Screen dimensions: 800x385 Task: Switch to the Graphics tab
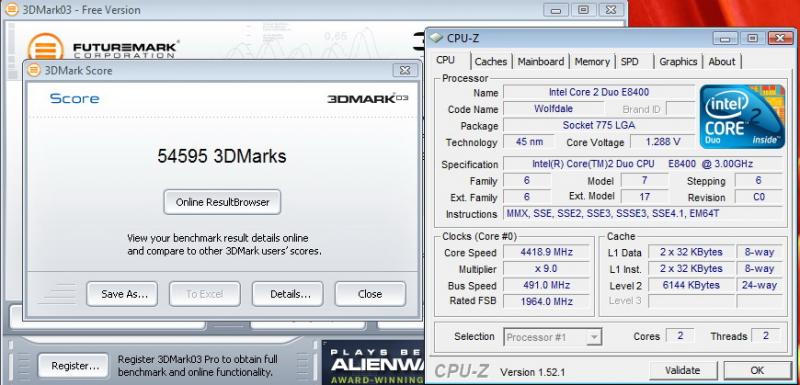point(678,61)
